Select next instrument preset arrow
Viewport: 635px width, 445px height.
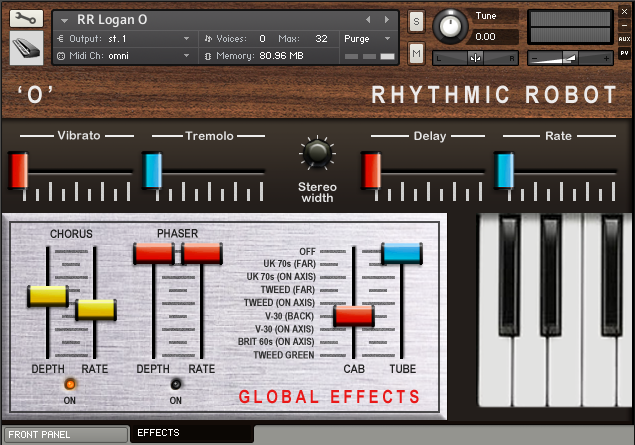pyautogui.click(x=387, y=19)
